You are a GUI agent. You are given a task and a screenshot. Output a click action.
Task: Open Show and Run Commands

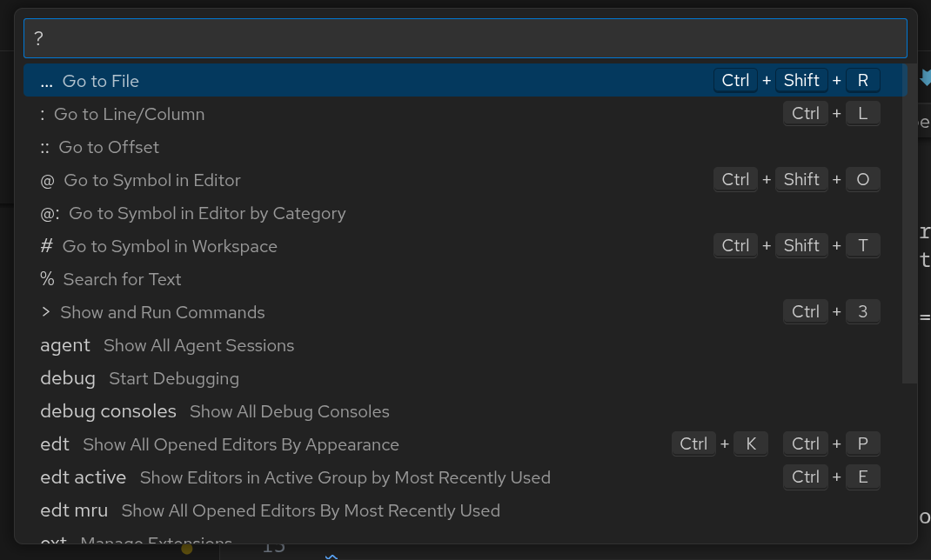pyautogui.click(x=162, y=312)
